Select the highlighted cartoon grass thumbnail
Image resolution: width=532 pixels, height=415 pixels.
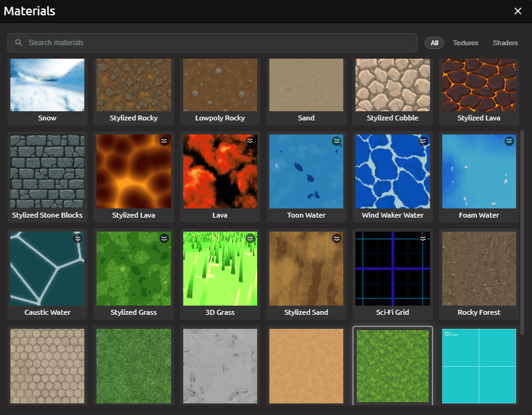click(393, 366)
